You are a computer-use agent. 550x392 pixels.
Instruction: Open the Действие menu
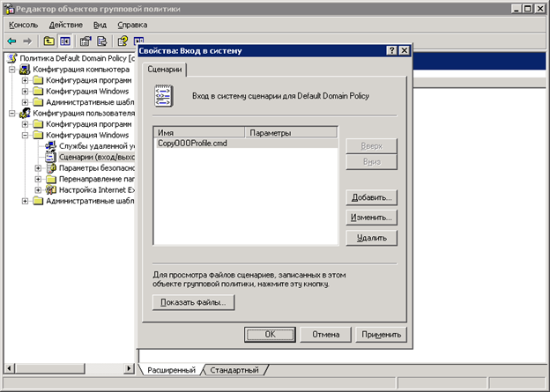click(66, 25)
